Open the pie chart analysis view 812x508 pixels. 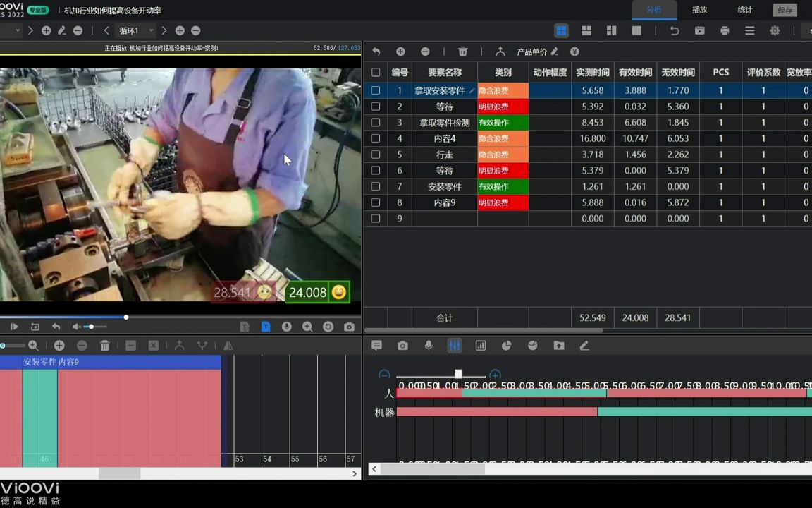tap(506, 345)
